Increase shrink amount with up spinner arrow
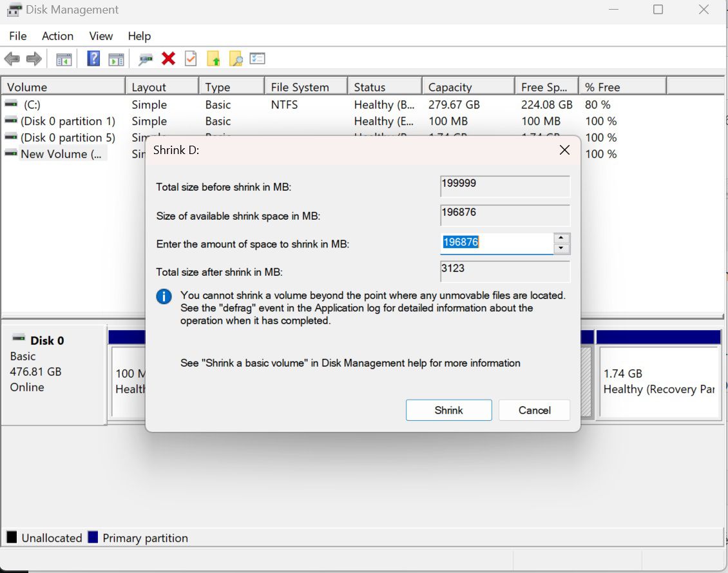Image resolution: width=728 pixels, height=573 pixels. click(x=562, y=238)
